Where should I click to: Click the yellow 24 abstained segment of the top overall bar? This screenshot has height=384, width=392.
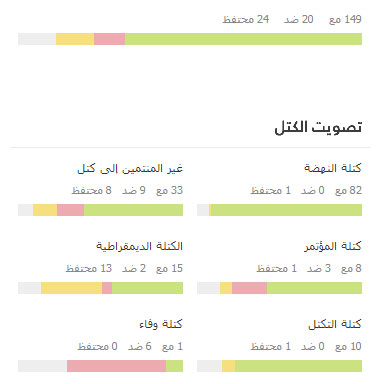click(x=75, y=39)
